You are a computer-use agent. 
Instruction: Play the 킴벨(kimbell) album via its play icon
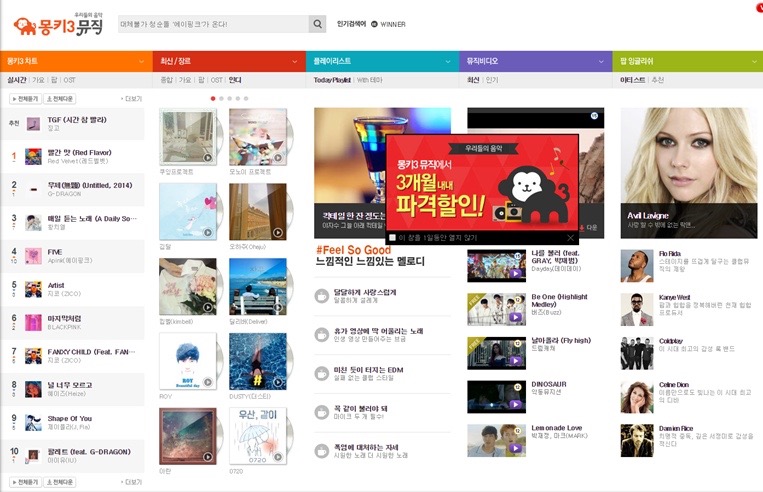tap(208, 308)
